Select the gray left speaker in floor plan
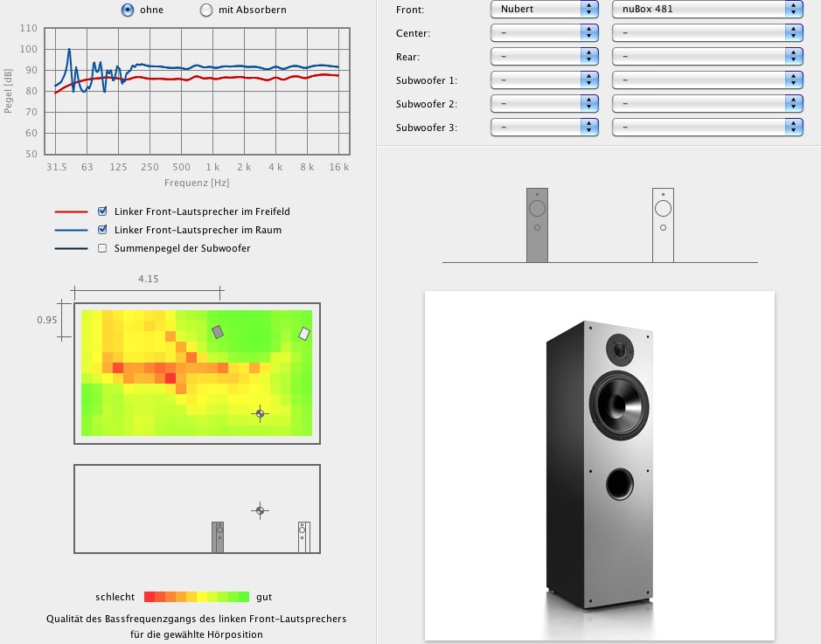 pyautogui.click(x=218, y=331)
